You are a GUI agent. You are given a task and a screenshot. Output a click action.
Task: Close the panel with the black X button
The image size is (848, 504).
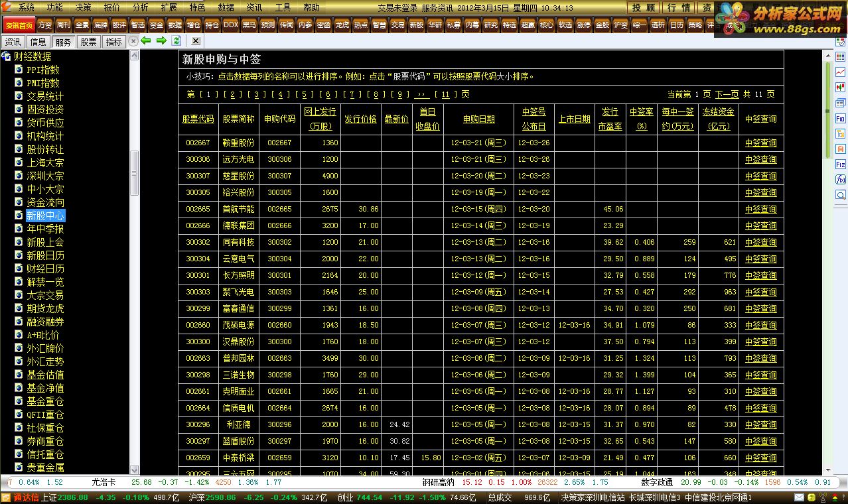[196, 41]
